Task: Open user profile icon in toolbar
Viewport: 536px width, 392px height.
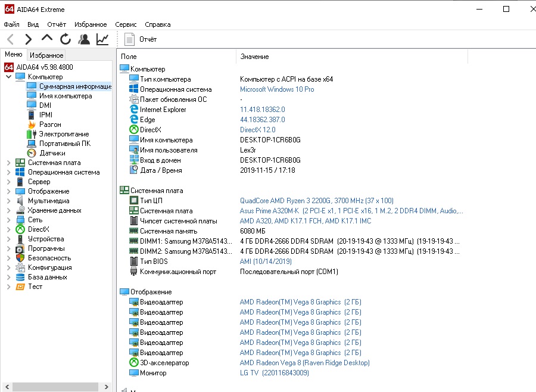Action: click(x=84, y=39)
